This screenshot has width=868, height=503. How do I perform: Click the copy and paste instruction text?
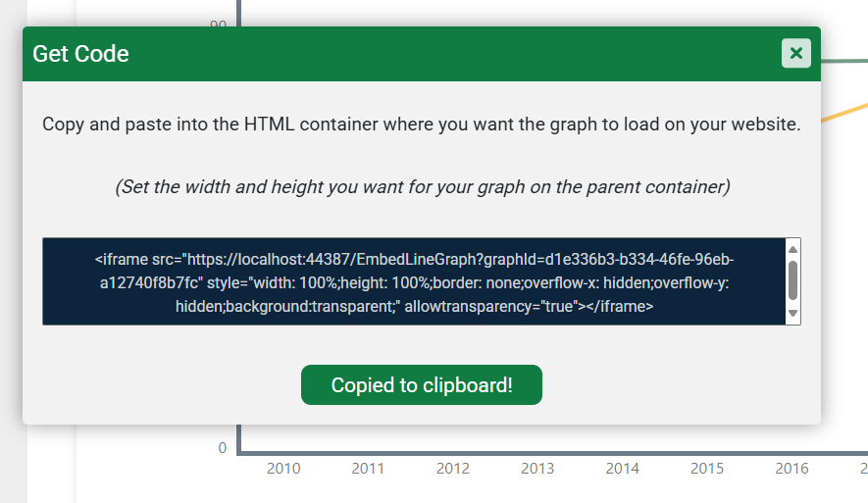(x=422, y=126)
